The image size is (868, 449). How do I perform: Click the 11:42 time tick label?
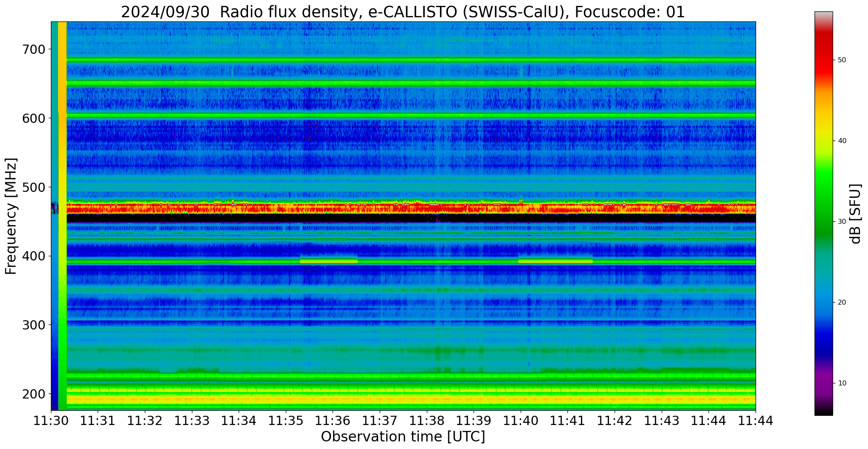coord(615,421)
